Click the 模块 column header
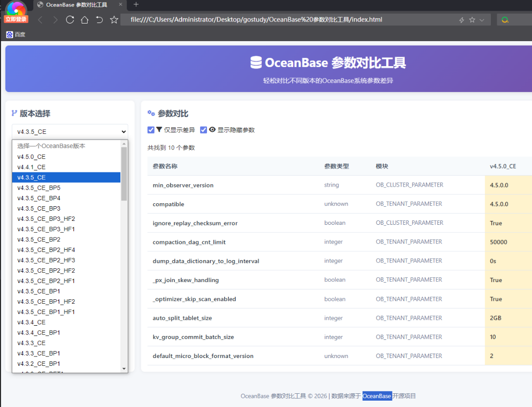The width and height of the screenshot is (532, 407). coord(382,166)
